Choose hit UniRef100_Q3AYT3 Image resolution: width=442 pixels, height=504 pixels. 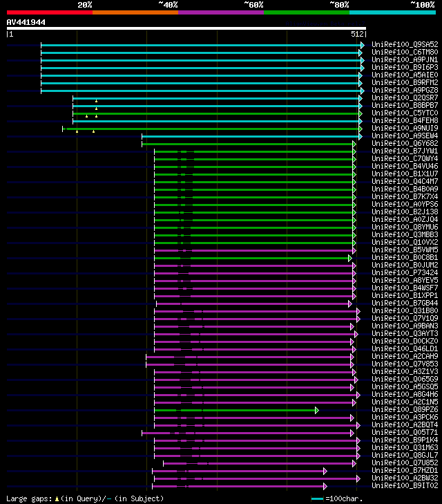[x=405, y=334]
